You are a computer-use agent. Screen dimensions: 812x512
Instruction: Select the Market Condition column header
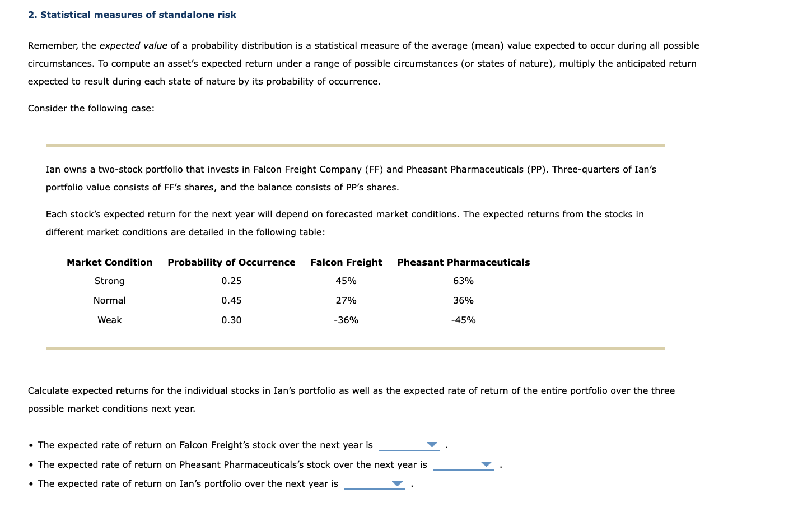109,262
